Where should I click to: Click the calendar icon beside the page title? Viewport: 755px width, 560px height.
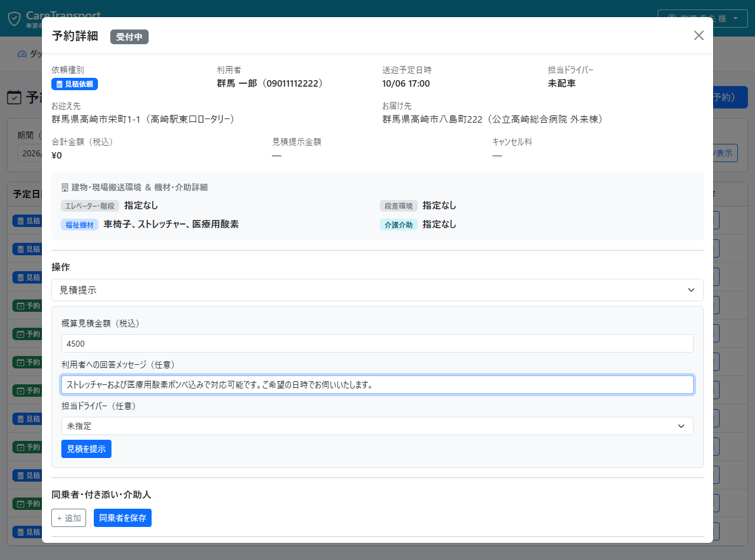(x=14, y=97)
